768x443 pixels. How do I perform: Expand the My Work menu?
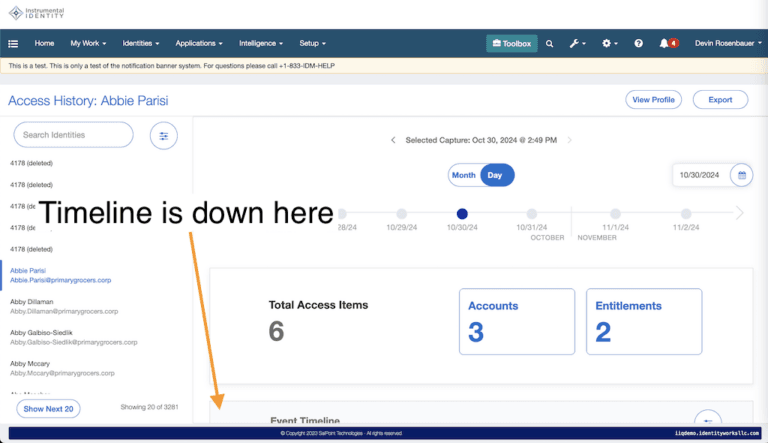(88, 44)
